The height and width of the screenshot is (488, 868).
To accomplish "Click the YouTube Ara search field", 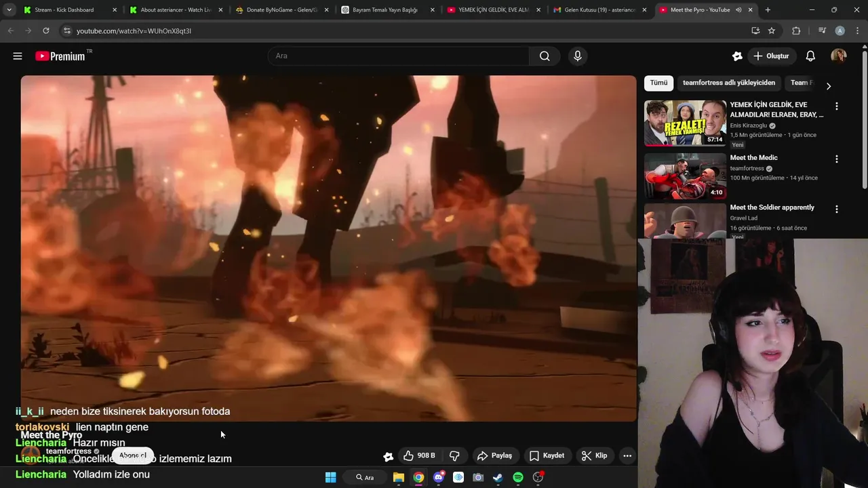I will [x=399, y=56].
